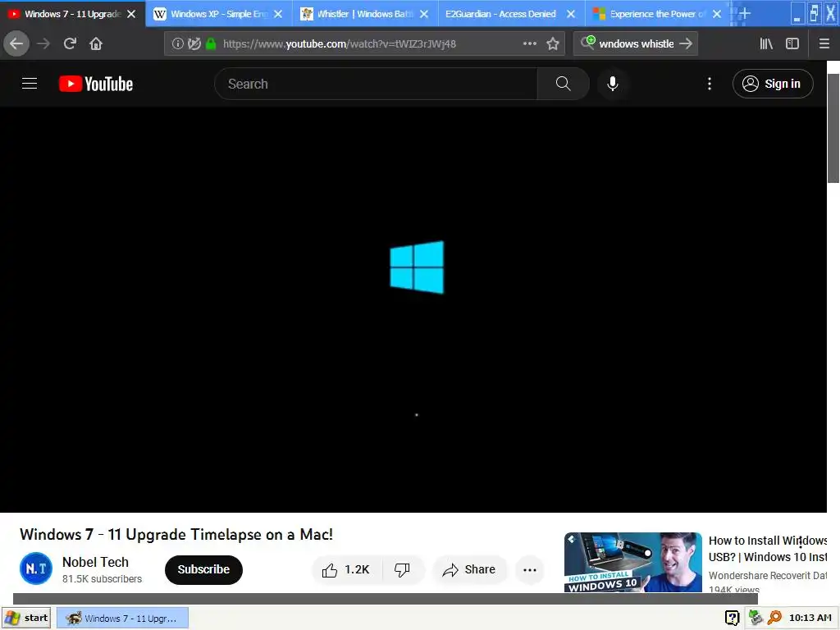This screenshot has height=630, width=840.
Task: Go to YouTube home via the logo
Action: pyautogui.click(x=96, y=84)
